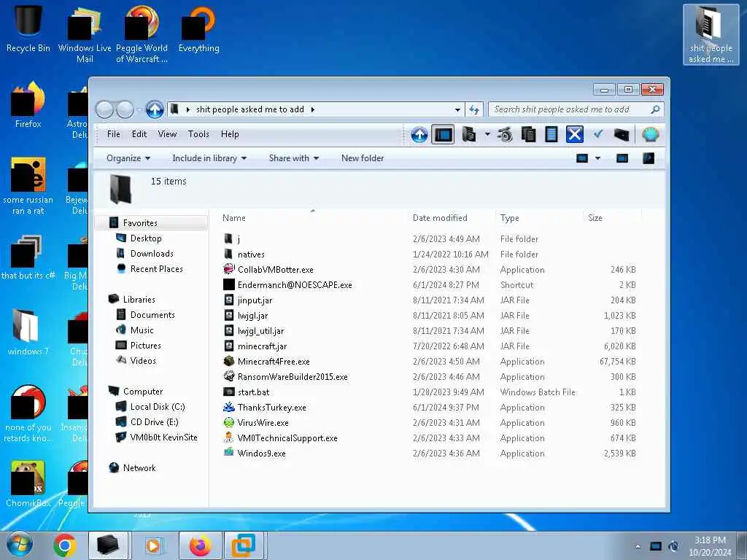Click the Change your view icon
The image size is (747, 560).
582,158
